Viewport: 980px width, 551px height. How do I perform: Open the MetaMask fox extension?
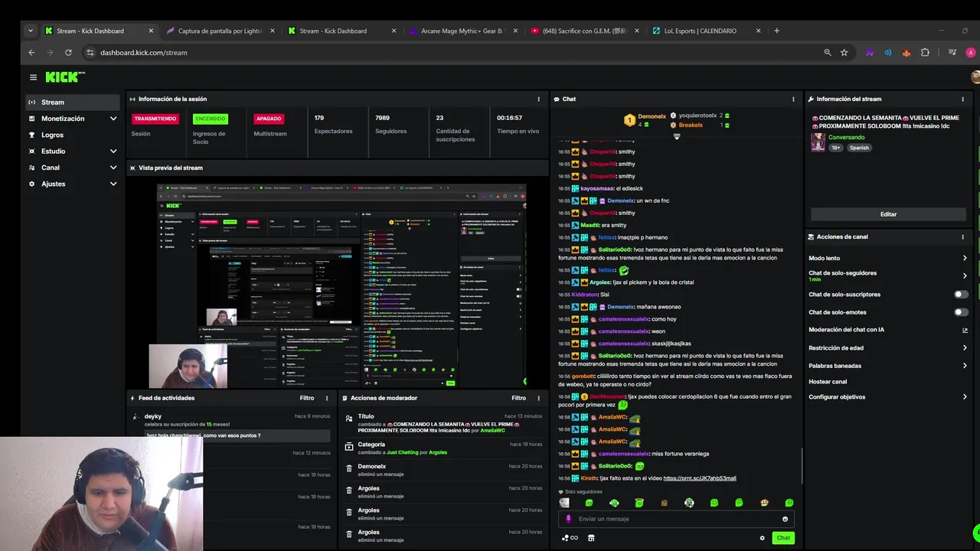(x=906, y=53)
